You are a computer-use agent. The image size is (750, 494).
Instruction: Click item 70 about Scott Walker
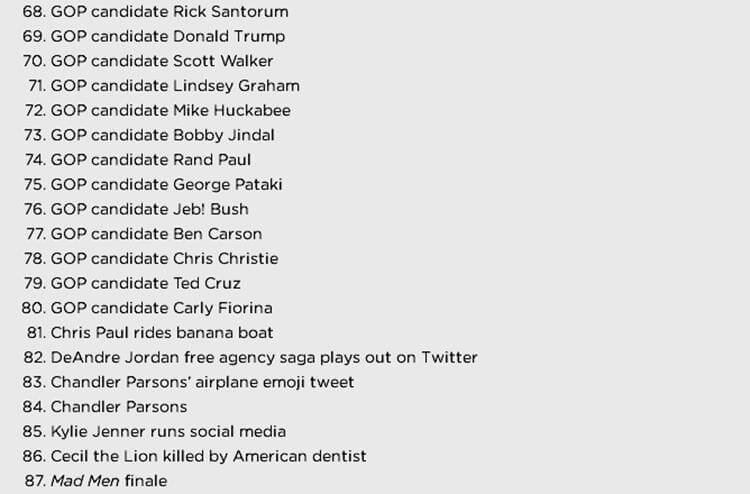[148, 61]
